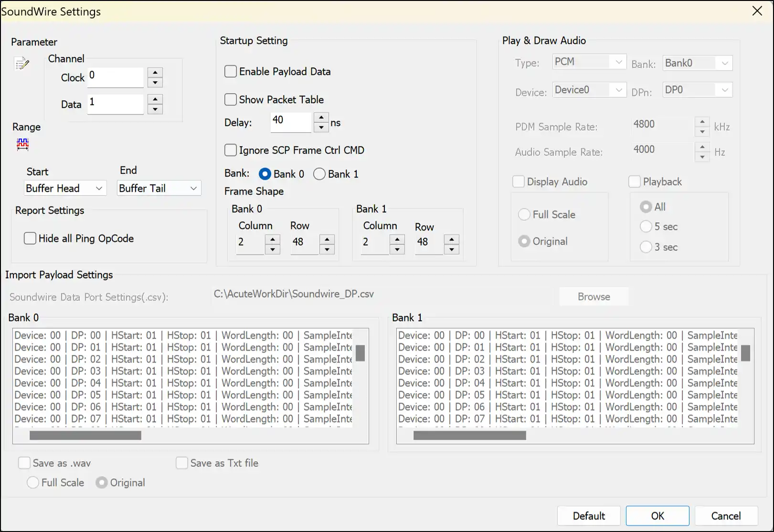
Task: Decrease the Data channel value
Action: [155, 109]
